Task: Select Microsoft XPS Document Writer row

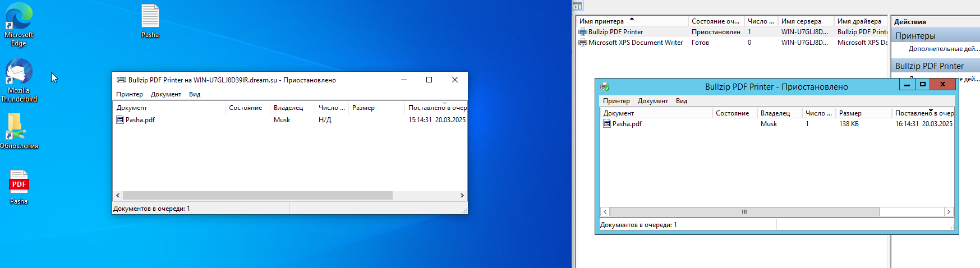Action: point(732,43)
